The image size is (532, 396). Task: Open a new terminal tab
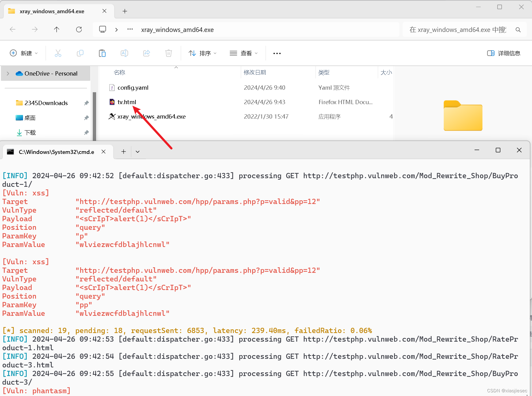pyautogui.click(x=123, y=152)
